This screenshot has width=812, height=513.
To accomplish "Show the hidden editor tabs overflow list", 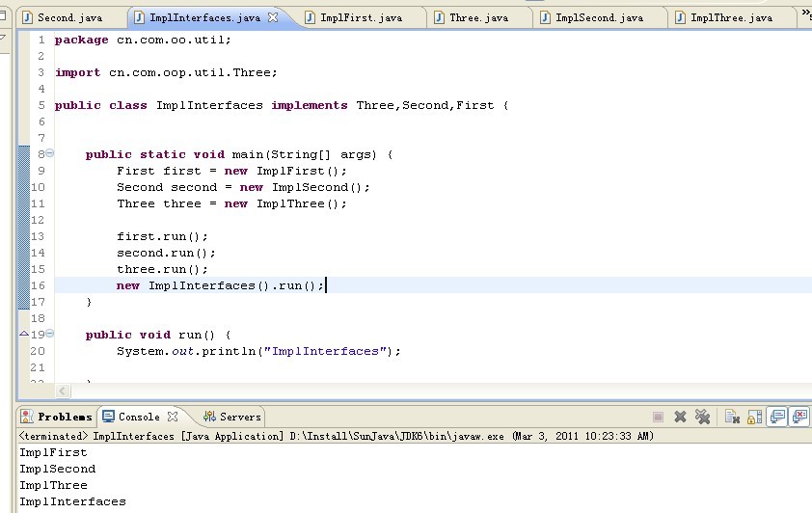I will (x=806, y=15).
